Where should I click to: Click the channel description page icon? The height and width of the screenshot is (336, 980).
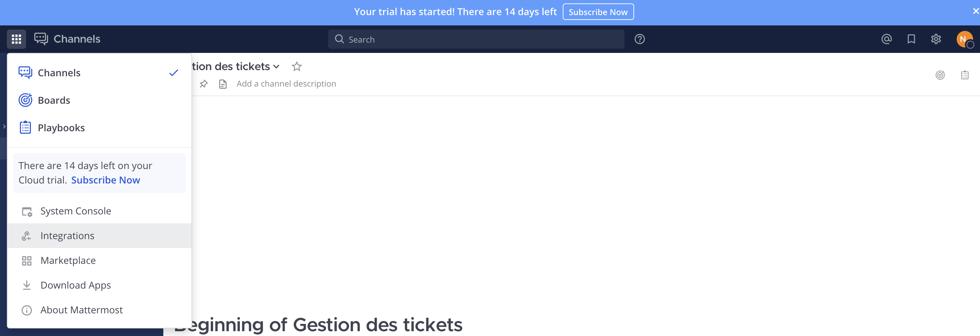coord(223,84)
